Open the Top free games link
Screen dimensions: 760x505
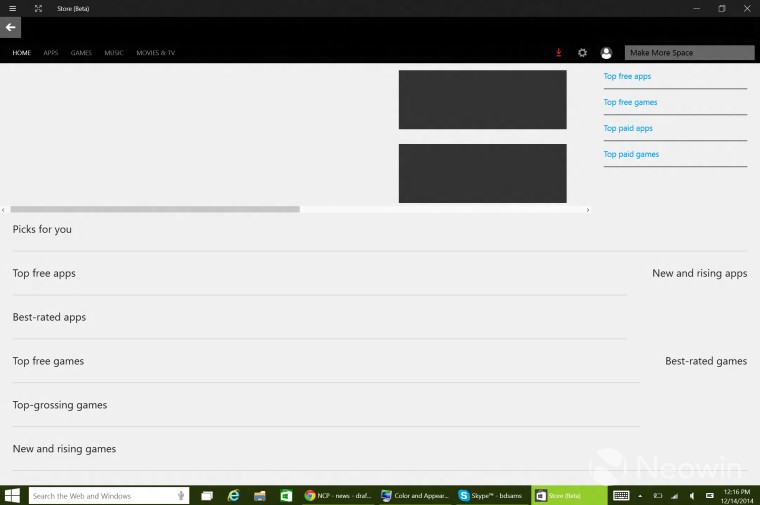(x=630, y=102)
